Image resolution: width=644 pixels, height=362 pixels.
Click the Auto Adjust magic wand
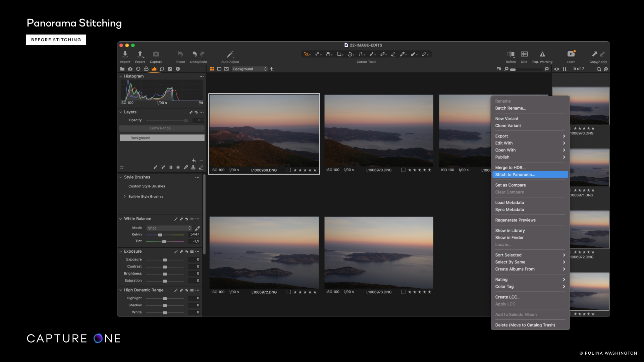229,54
